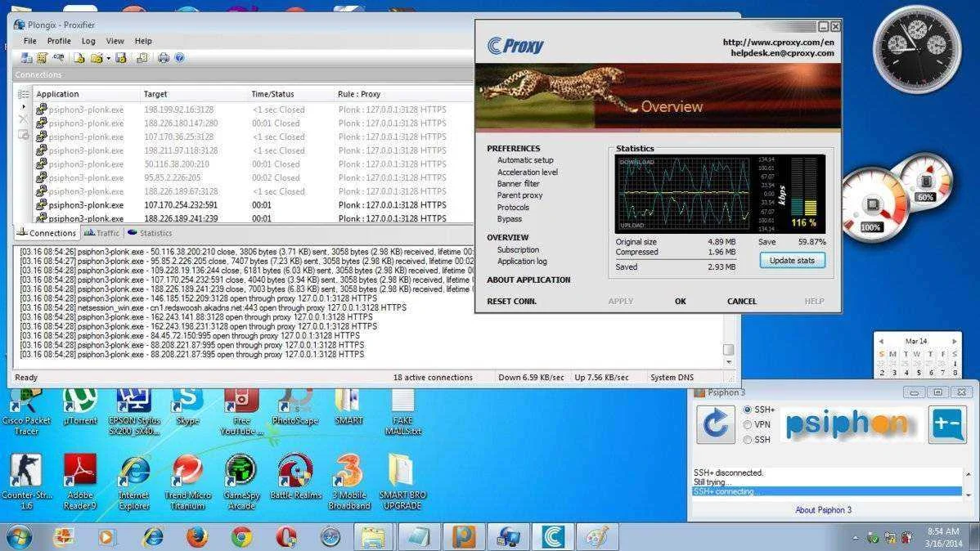Click ABOUT APPLICATION in CProxy
This screenshot has height=551, width=980.
point(528,280)
